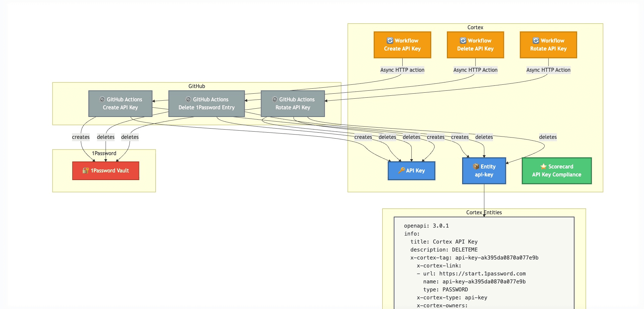Click the refresh icon in Workflow Create API Key
Screen dimensions: 644x309
[x=390, y=41]
